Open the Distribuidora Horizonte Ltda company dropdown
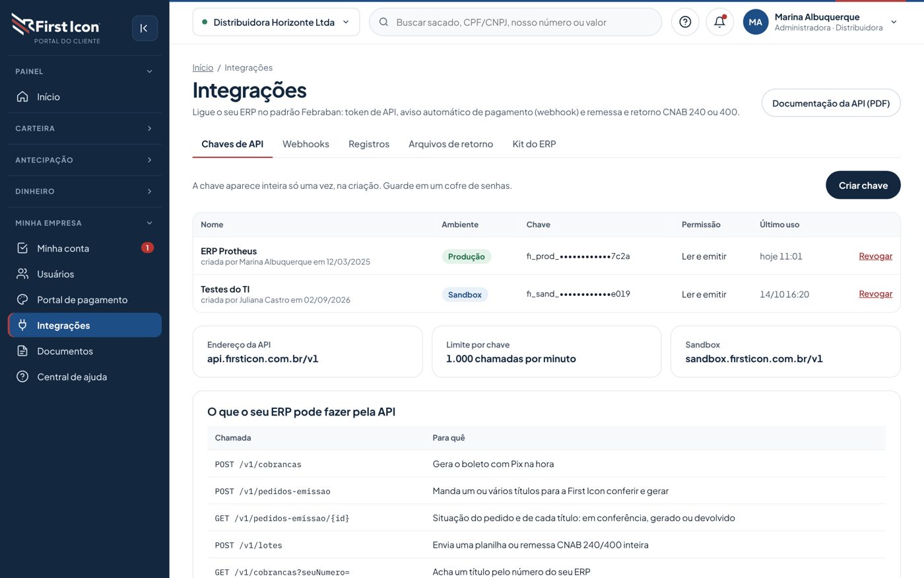Viewport: 924px width, 578px height. [x=276, y=22]
